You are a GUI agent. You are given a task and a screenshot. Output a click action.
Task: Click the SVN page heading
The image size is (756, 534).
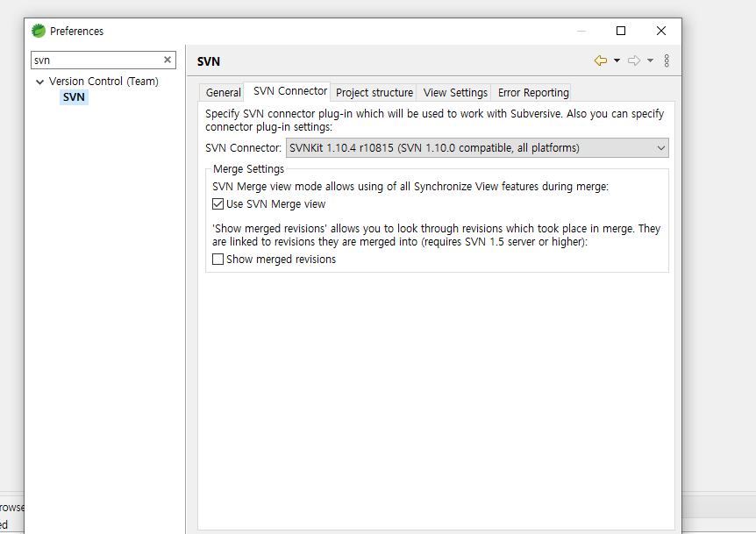(209, 61)
